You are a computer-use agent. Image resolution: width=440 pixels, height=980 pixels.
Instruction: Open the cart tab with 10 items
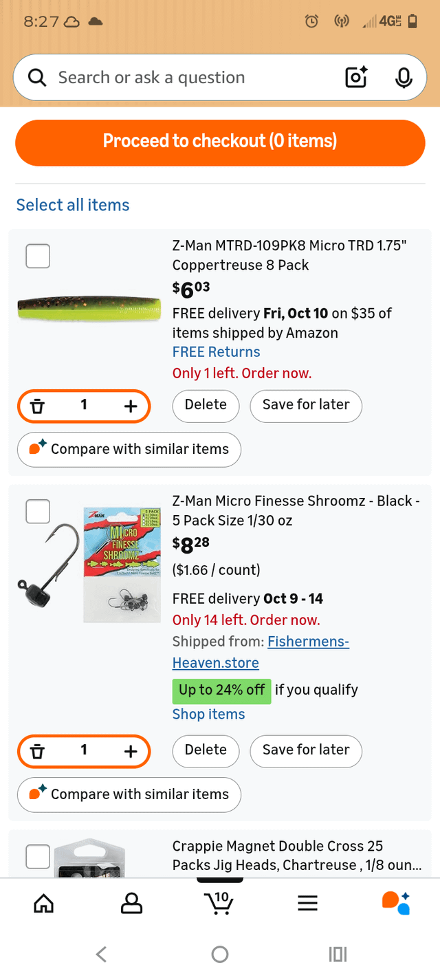220,902
